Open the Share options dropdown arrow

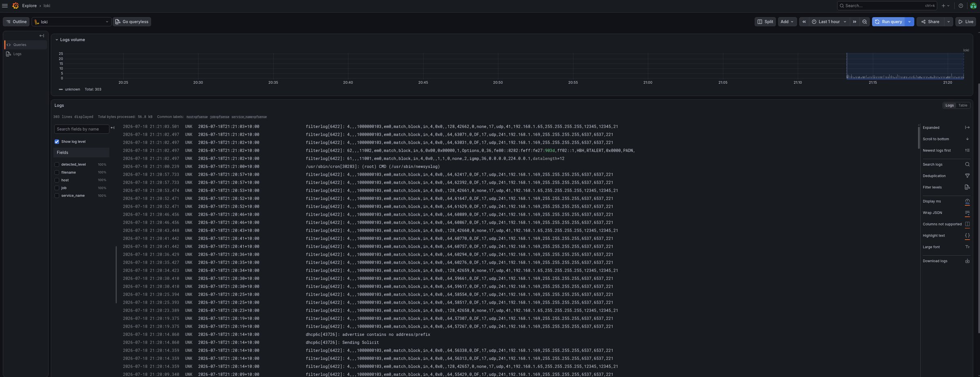[x=948, y=22]
